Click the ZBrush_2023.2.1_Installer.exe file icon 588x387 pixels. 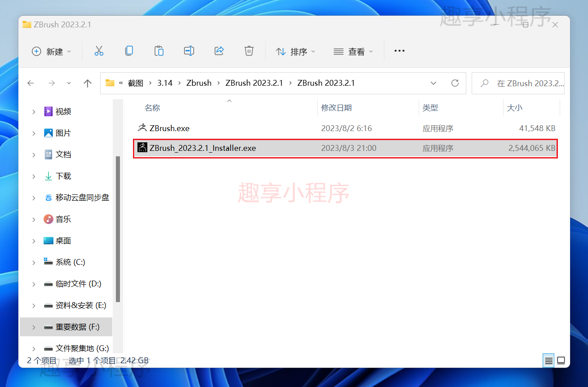pyautogui.click(x=142, y=148)
